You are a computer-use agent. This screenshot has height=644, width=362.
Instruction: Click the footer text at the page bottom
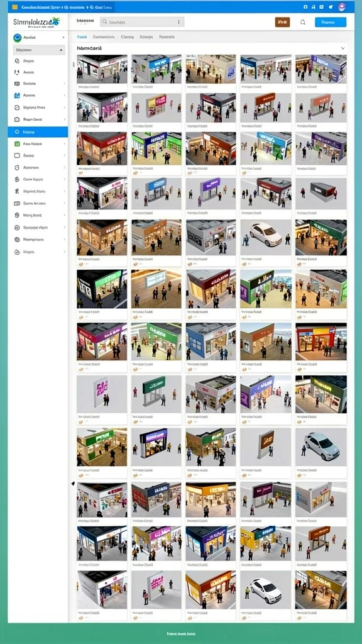180,634
